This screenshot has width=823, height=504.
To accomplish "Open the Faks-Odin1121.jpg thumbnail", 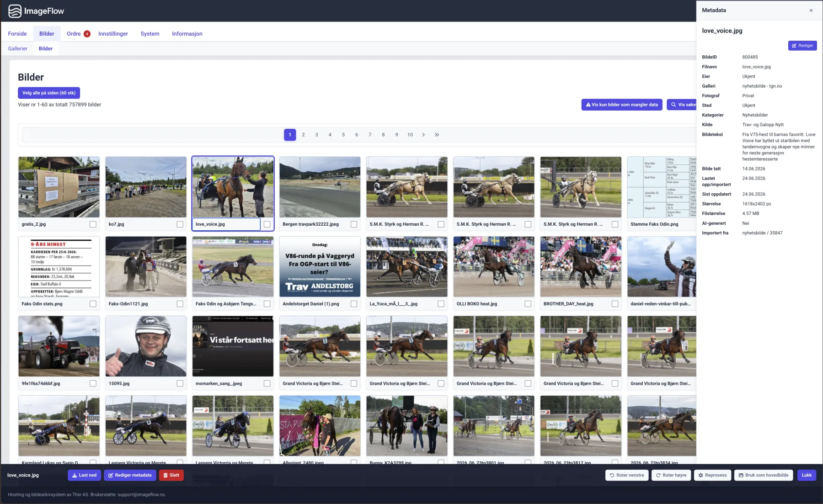I will click(x=146, y=267).
